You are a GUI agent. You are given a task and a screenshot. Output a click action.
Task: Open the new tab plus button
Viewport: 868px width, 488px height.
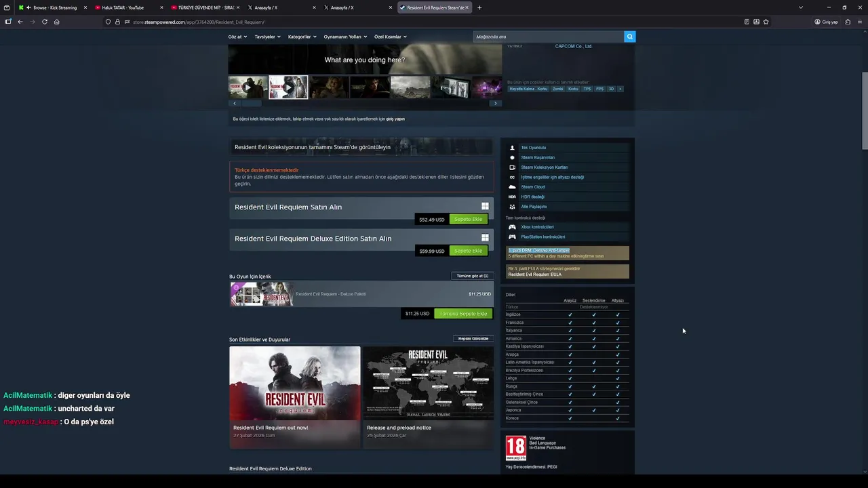tap(479, 7)
